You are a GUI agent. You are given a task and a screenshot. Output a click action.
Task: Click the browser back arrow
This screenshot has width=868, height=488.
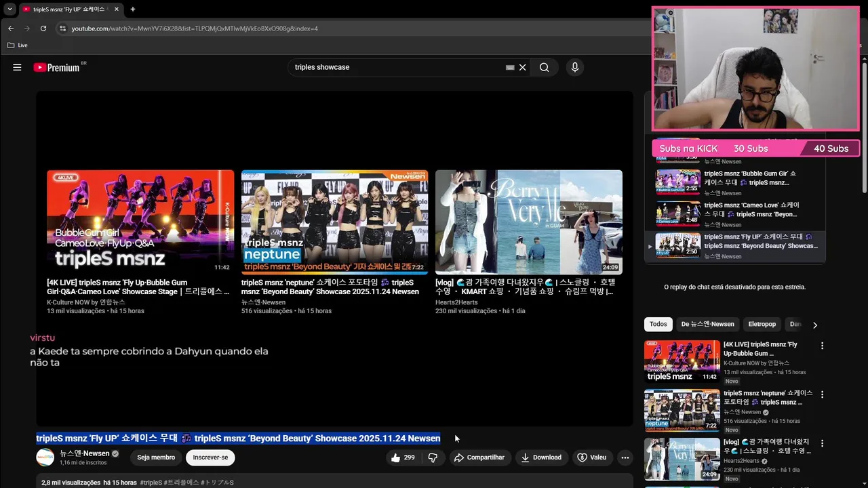pyautogui.click(x=10, y=28)
